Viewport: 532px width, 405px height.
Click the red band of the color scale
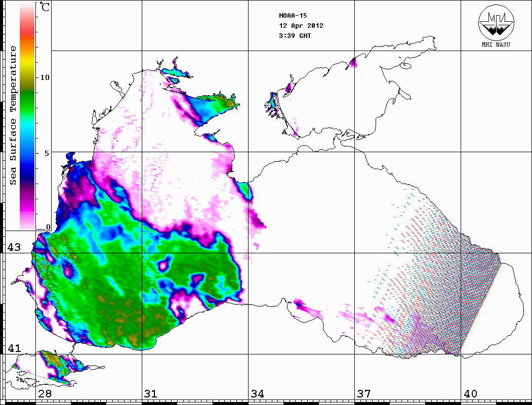[x=27, y=31]
